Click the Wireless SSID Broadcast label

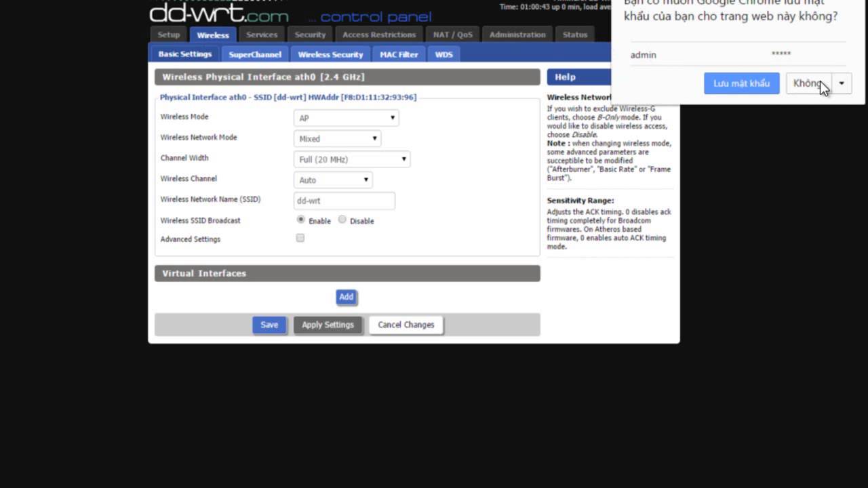pos(200,220)
